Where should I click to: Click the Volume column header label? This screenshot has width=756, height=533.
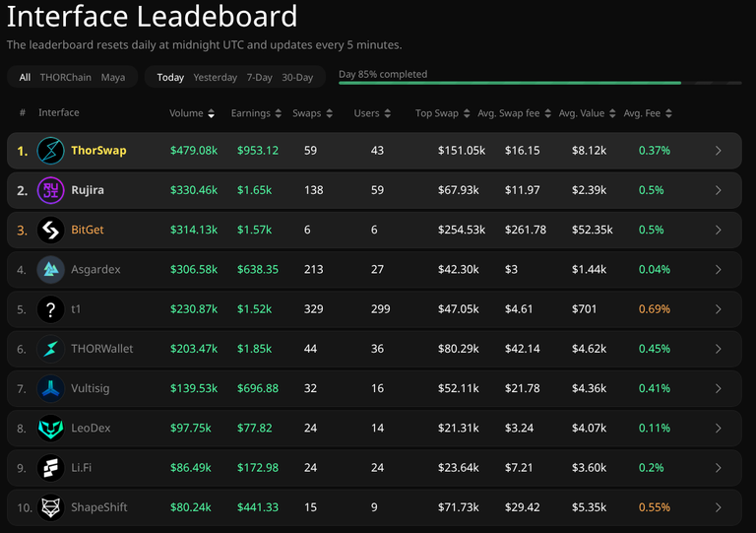click(186, 113)
